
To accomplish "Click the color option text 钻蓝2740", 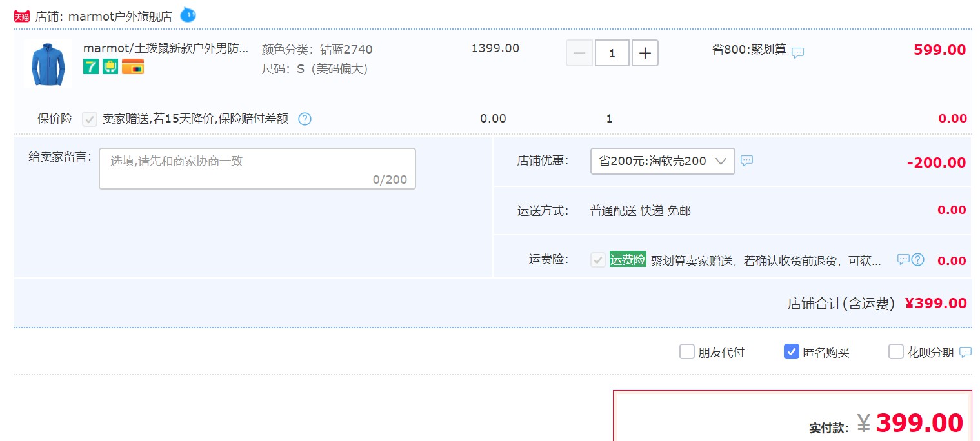I will tap(346, 50).
